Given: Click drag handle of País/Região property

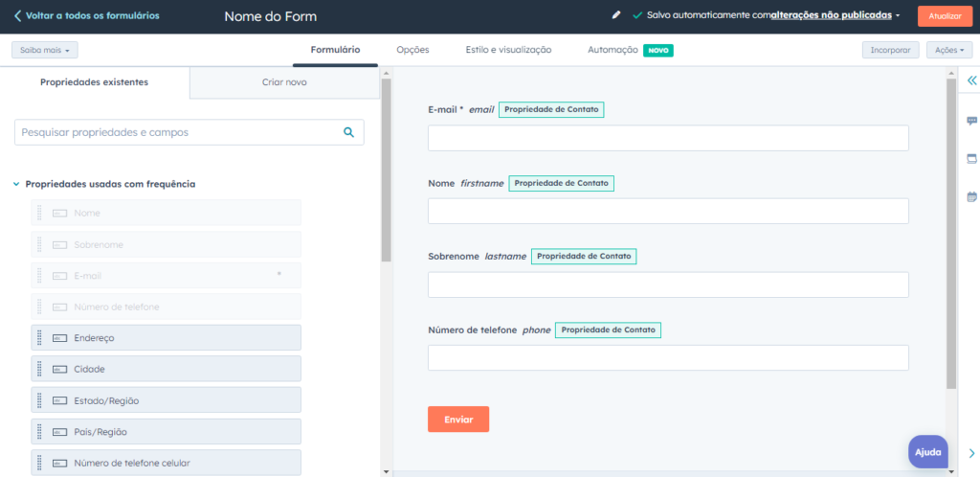Looking at the screenshot, I should point(39,431).
